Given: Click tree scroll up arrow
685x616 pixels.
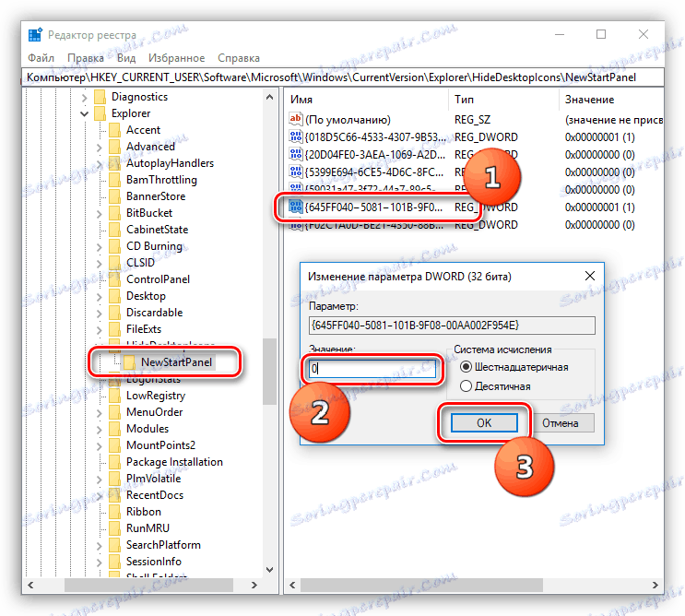Looking at the screenshot, I should tap(269, 97).
